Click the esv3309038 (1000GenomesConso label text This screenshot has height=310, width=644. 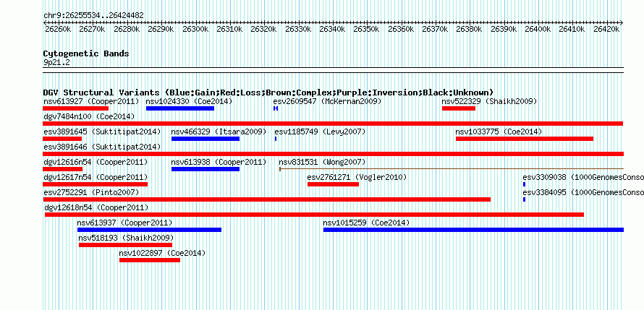(x=583, y=177)
